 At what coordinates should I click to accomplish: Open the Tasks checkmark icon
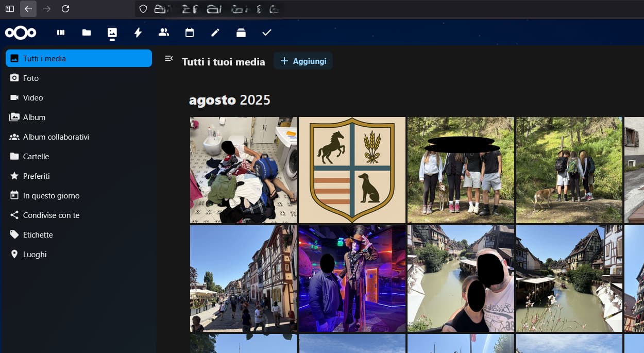pyautogui.click(x=267, y=32)
